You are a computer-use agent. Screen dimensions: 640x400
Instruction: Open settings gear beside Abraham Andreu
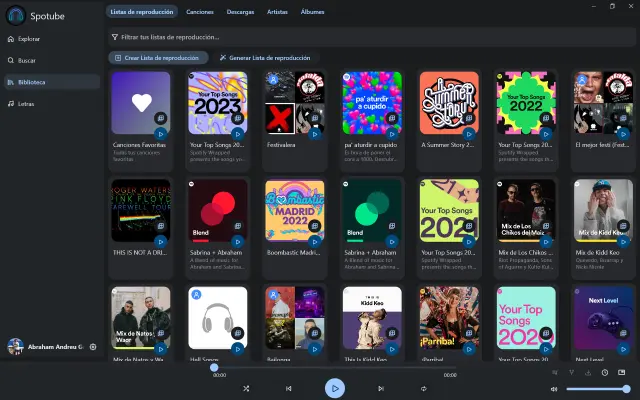click(93, 346)
